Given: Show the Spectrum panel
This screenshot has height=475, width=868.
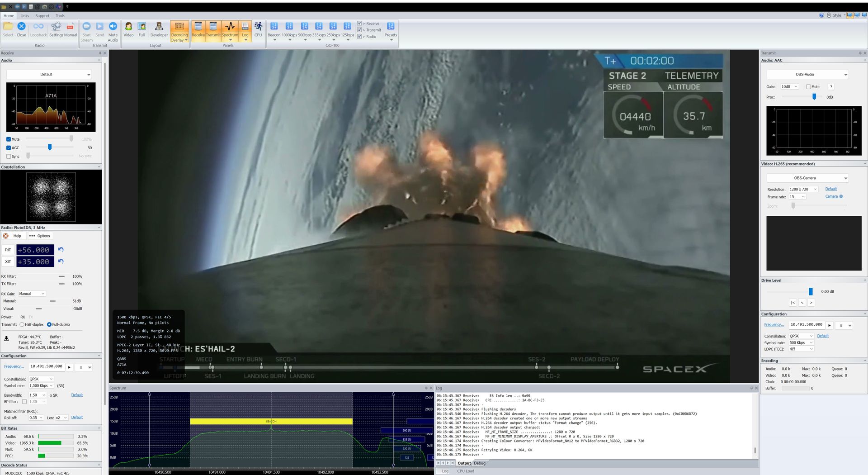Looking at the screenshot, I should [x=230, y=28].
